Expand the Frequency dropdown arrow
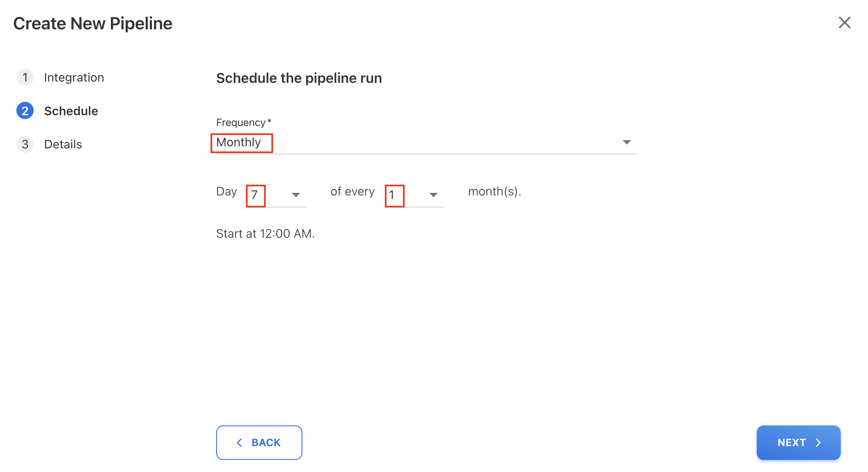The height and width of the screenshot is (472, 868). (626, 142)
